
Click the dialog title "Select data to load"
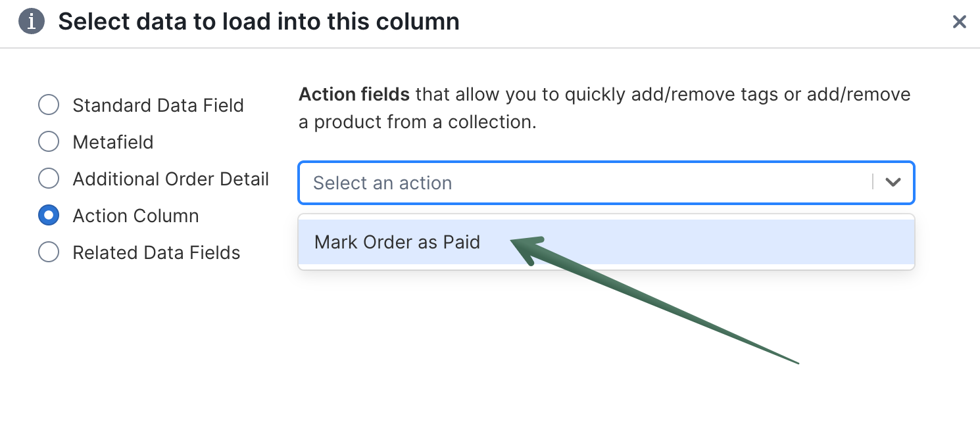tap(258, 21)
